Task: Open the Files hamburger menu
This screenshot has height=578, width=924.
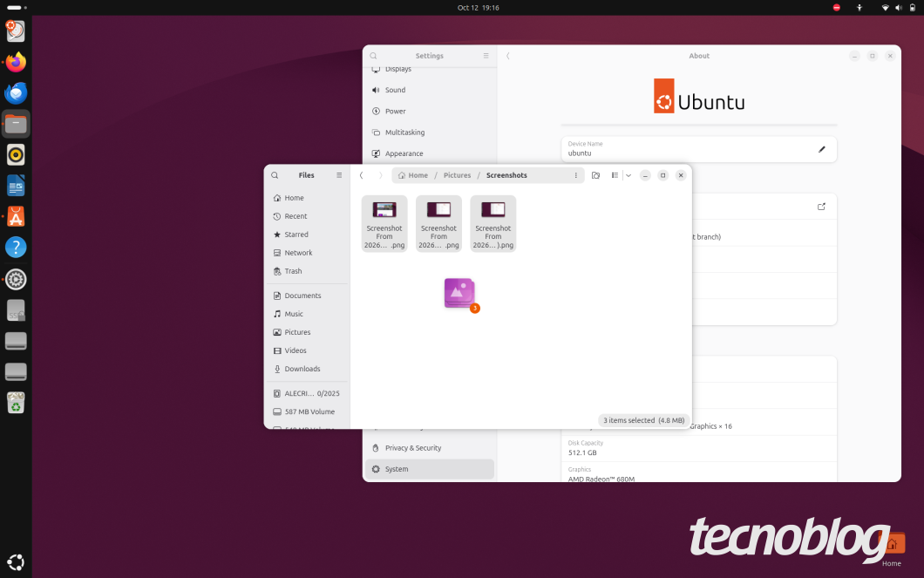Action: 339,175
